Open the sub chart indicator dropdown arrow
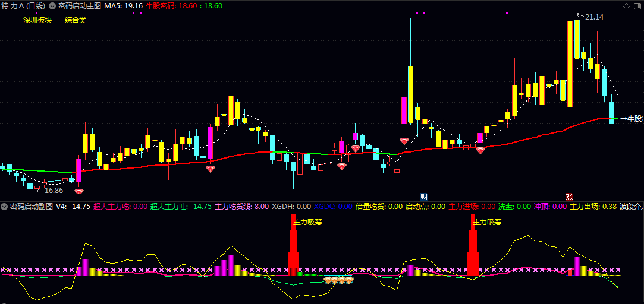The height and width of the screenshot is (304, 644). (x=4, y=207)
